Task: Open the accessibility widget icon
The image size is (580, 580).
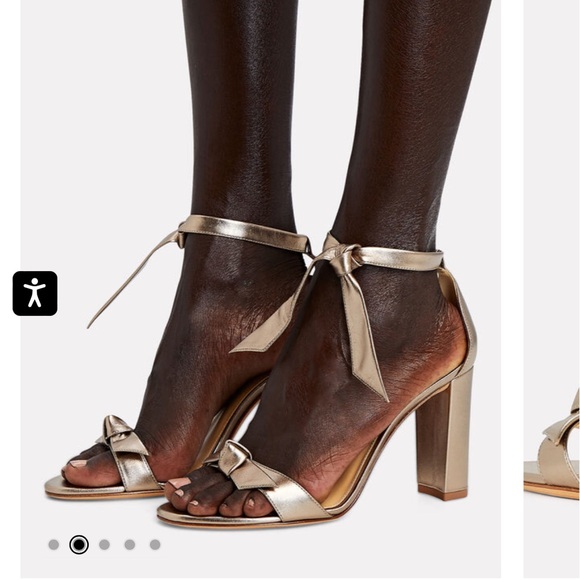Action: (35, 293)
